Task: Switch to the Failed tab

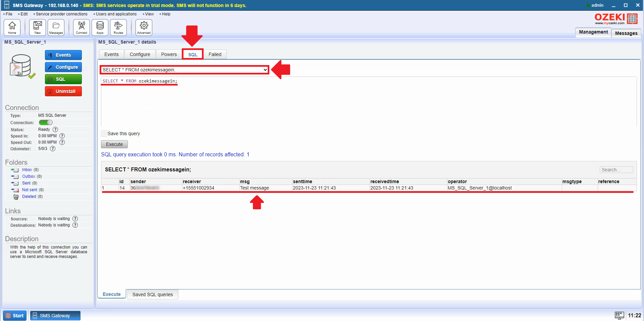Action: pos(215,54)
